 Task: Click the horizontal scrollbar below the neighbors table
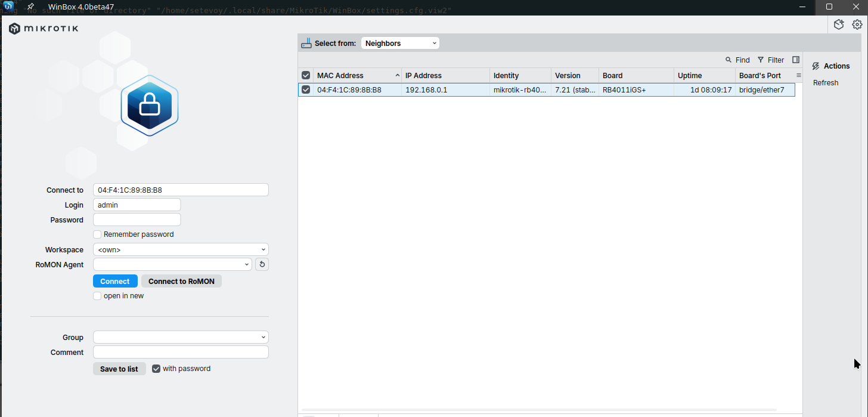(x=548, y=409)
